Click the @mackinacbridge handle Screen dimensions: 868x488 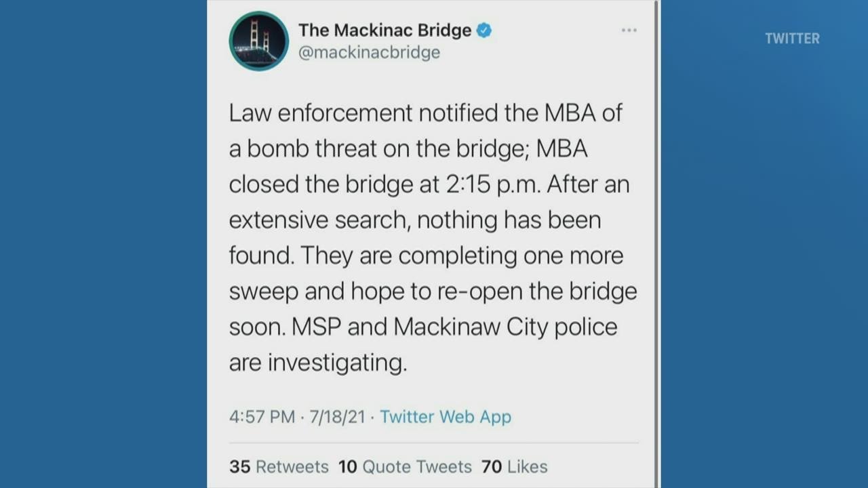pyautogui.click(x=369, y=53)
